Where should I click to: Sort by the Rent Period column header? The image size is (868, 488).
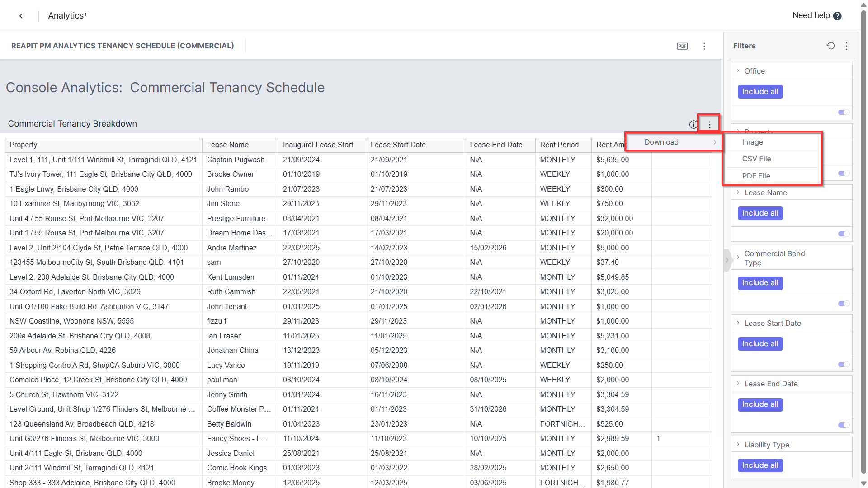[563, 145]
